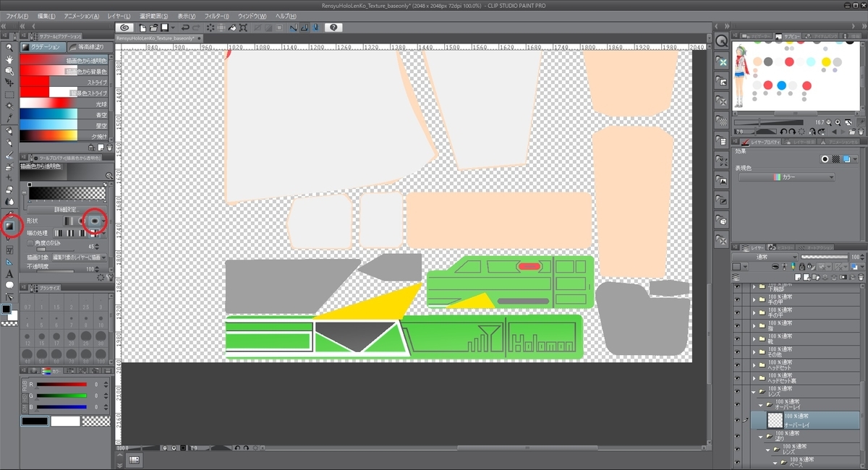This screenshot has height=470, width=868.
Task: Collapse the レンズ folder
Action: point(754,391)
